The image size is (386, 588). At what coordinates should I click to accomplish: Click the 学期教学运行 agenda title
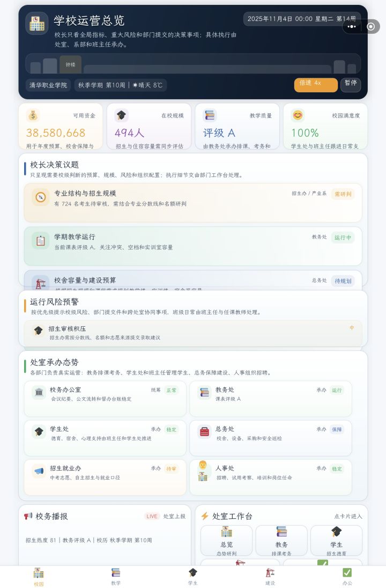(75, 237)
